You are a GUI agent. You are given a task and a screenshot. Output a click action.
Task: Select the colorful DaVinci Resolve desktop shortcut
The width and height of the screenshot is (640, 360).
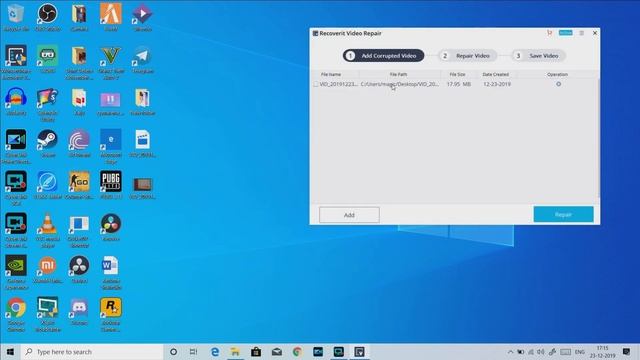click(111, 227)
